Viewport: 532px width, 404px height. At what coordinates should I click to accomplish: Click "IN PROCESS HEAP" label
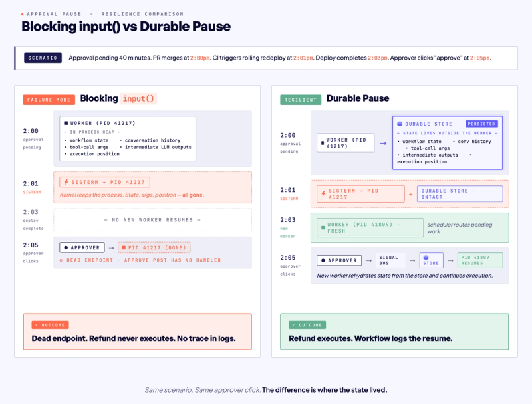92,132
